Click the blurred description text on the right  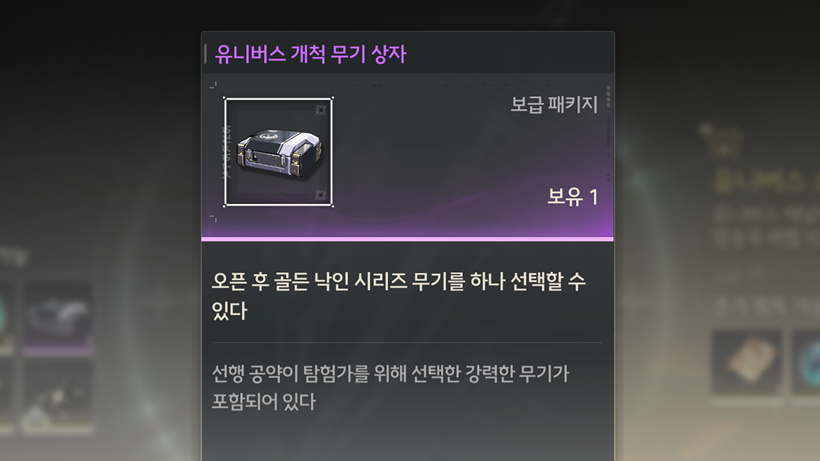[766, 226]
